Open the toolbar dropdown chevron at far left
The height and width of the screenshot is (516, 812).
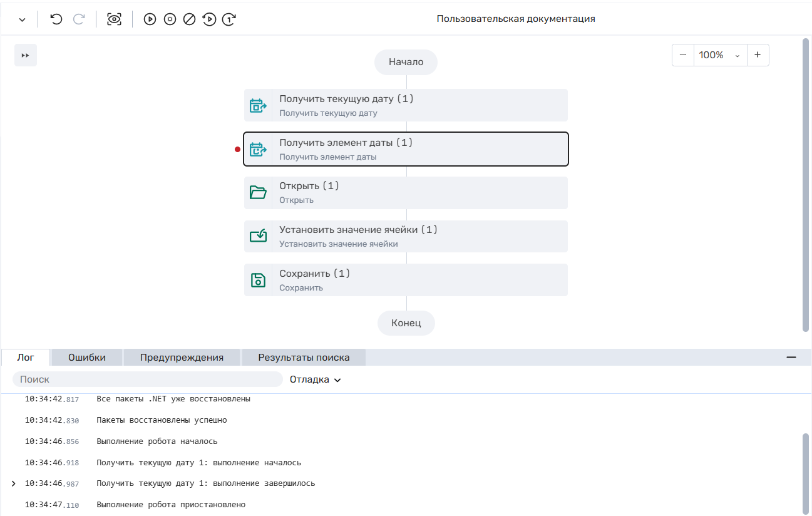tap(22, 20)
